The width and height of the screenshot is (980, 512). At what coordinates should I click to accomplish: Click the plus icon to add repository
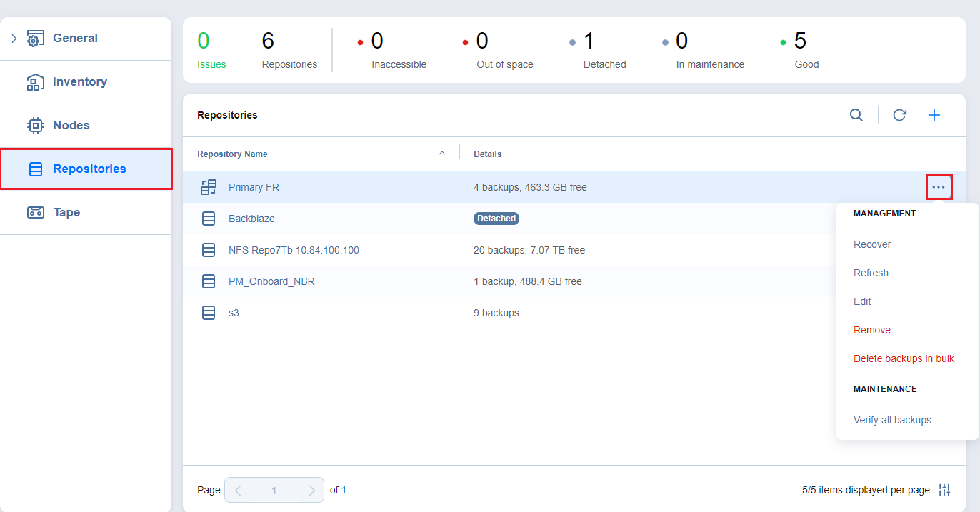[x=934, y=115]
